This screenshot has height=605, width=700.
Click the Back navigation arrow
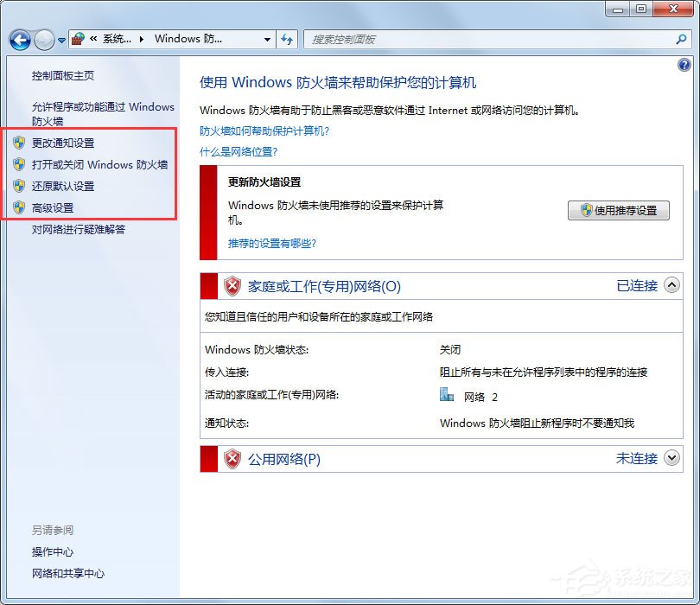pos(19,40)
